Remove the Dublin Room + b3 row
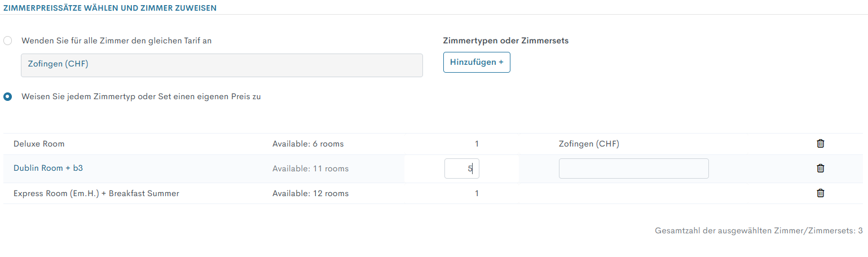This screenshot has height=257, width=868. click(x=821, y=168)
